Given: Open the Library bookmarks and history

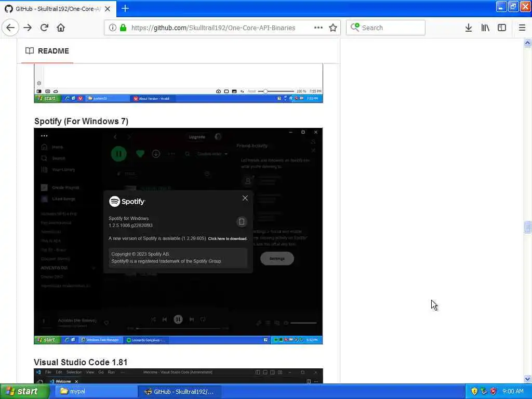Looking at the screenshot, I should (485, 28).
